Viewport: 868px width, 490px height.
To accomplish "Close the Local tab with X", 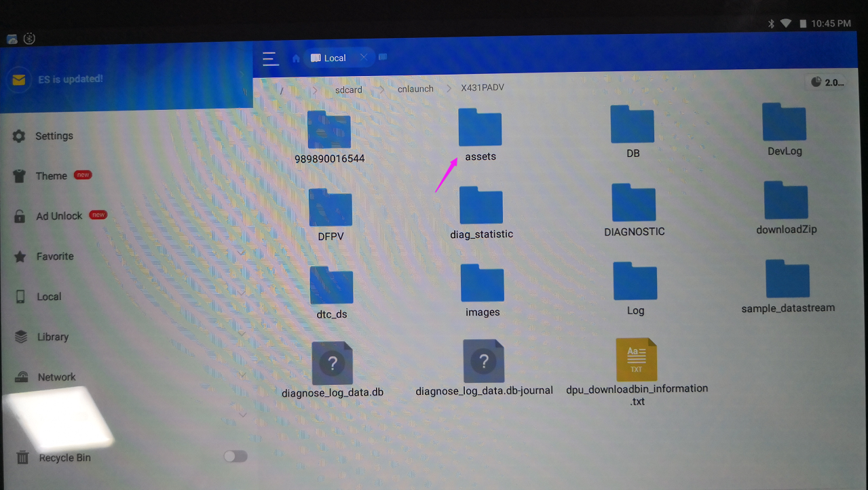I will tap(364, 58).
